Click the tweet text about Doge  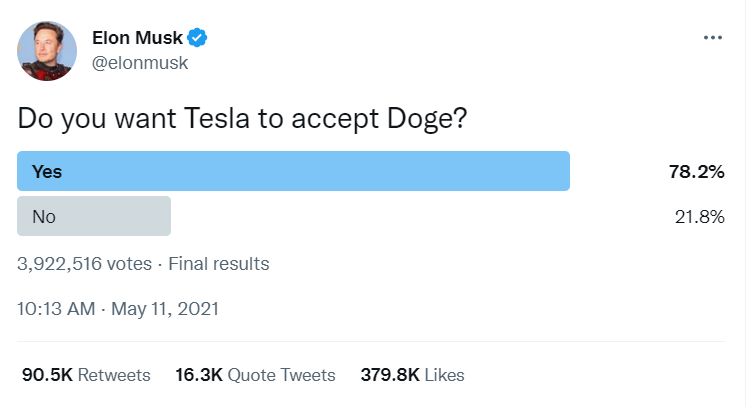tap(242, 118)
